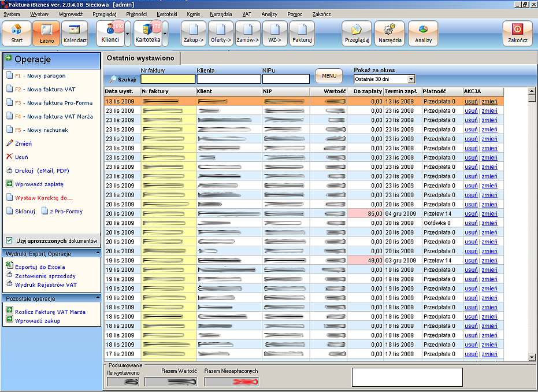Select the Ostatnio wystawiono tab
The height and width of the screenshot is (392, 538).
pos(140,58)
